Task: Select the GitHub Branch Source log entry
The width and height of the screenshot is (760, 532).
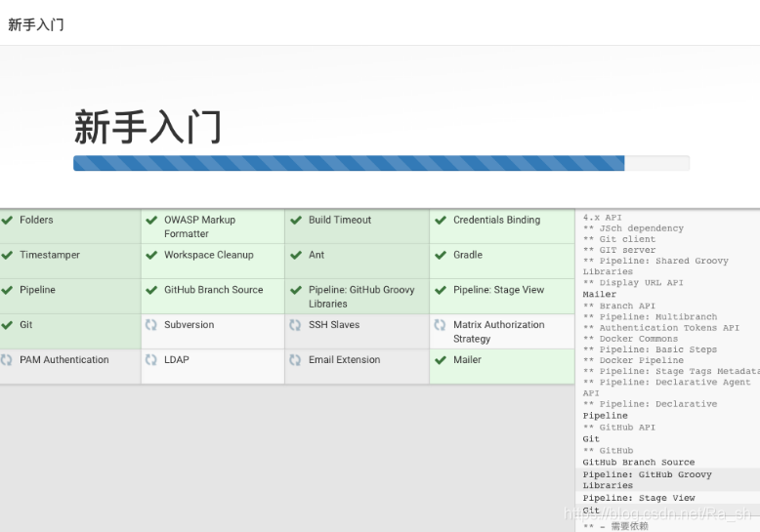Action: pos(639,463)
